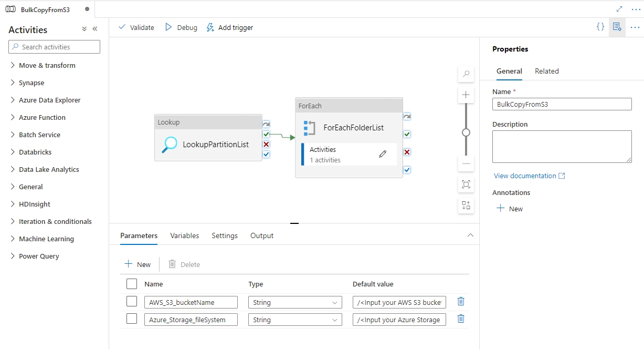
Task: Open the pipeline JSON code view
Action: point(600,27)
